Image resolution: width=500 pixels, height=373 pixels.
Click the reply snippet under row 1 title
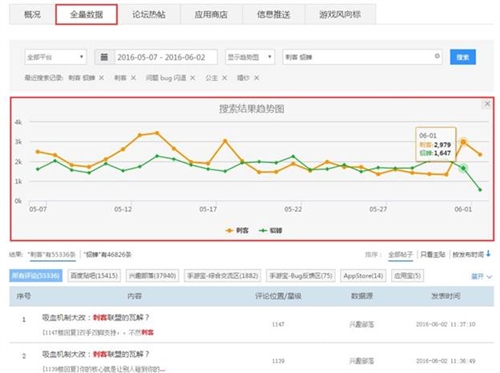click(x=98, y=332)
